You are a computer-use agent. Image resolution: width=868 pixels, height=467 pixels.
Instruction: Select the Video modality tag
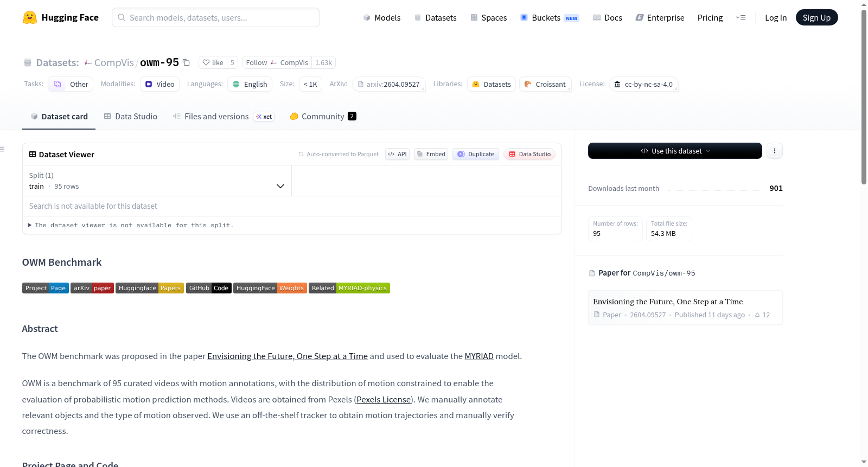click(159, 84)
